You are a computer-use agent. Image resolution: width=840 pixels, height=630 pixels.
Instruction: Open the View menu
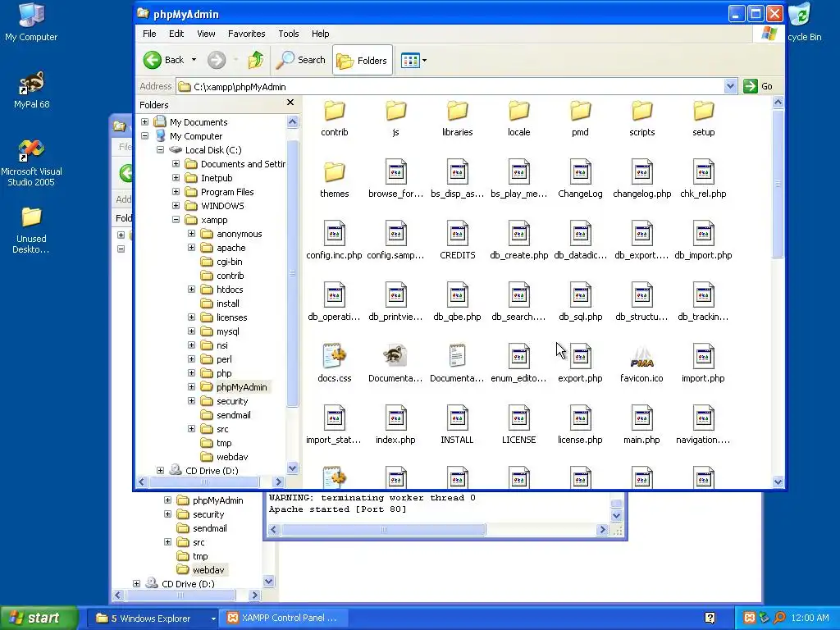coord(206,34)
